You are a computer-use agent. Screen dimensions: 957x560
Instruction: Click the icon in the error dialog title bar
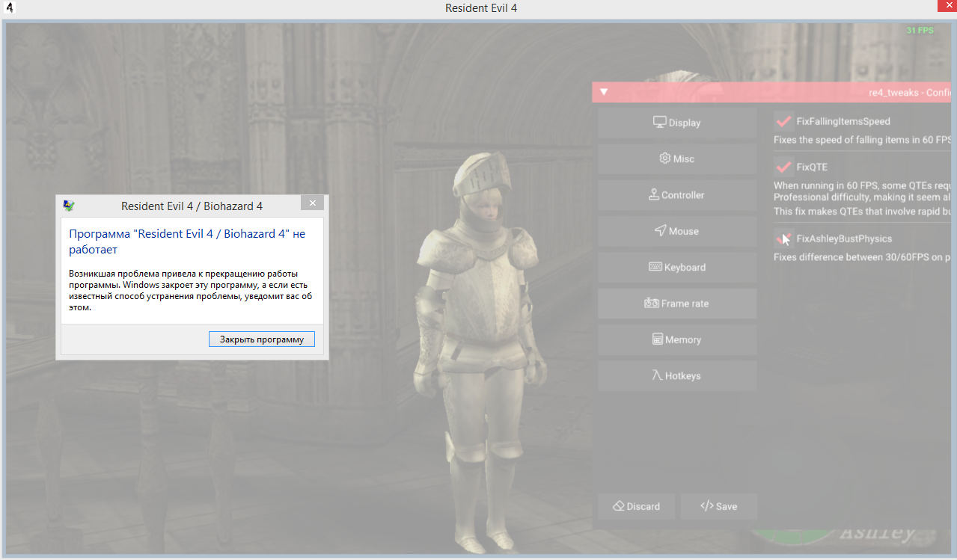68,206
